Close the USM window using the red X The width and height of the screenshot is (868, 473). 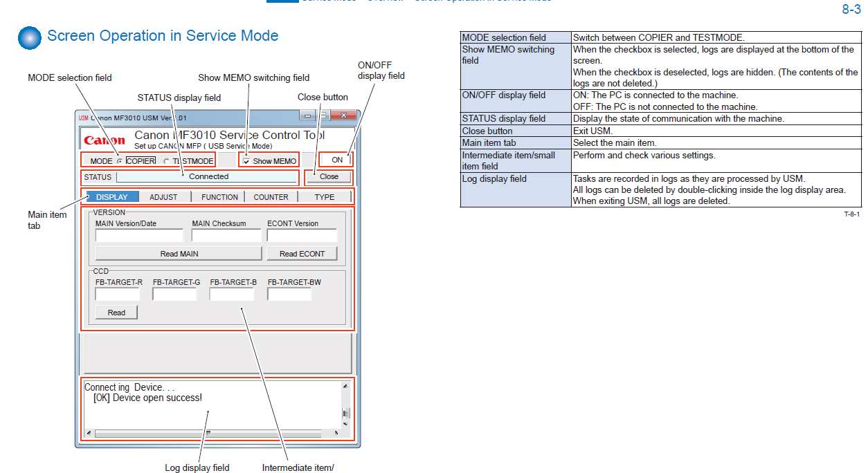click(343, 115)
